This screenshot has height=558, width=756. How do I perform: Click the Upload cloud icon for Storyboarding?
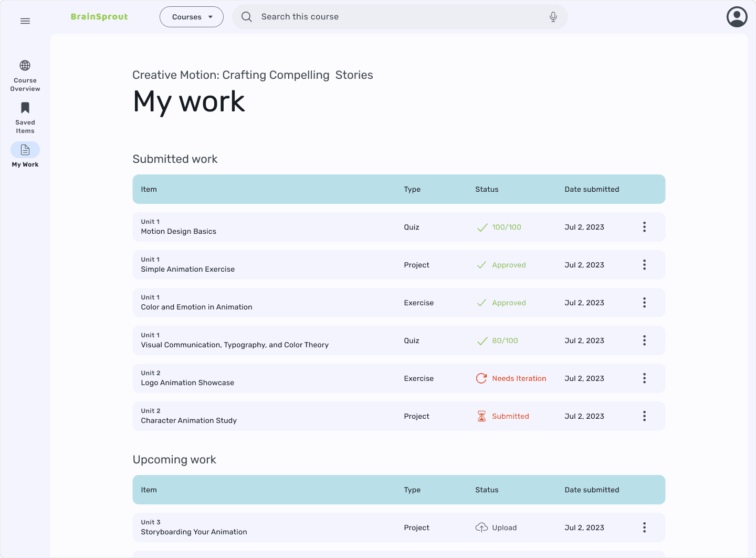pos(481,528)
